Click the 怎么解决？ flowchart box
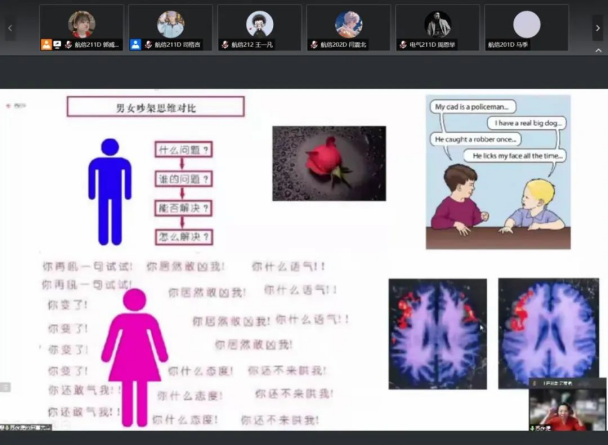Screen dimensions: 608x445 coord(184,236)
